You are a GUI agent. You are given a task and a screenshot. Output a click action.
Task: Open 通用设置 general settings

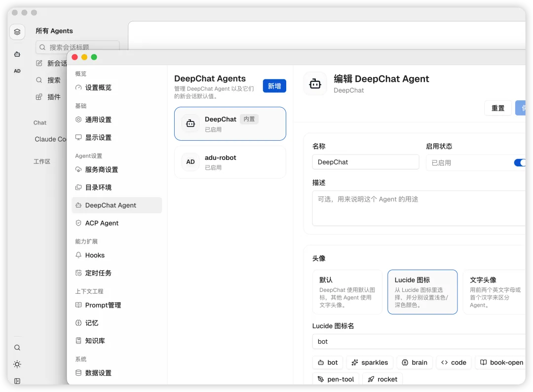[x=116, y=119]
